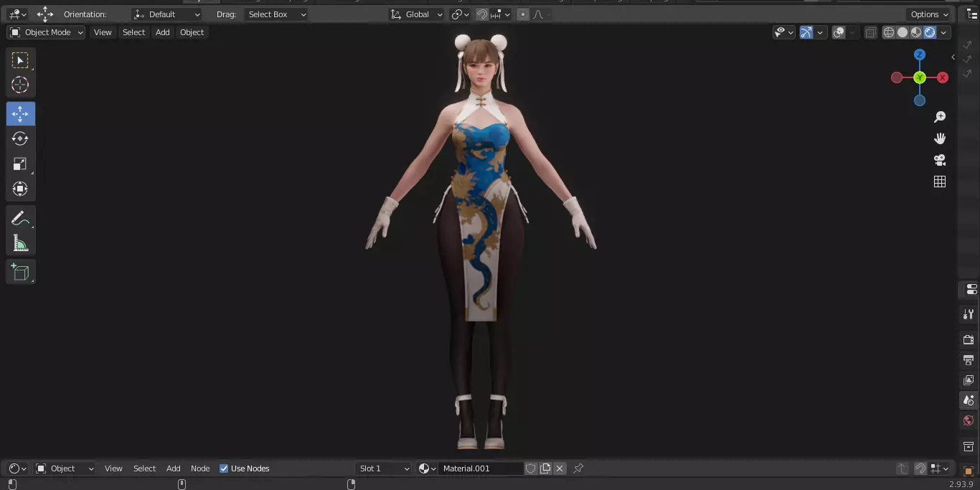
Task: Expand the sidebar with small arrow
Action: point(953,57)
